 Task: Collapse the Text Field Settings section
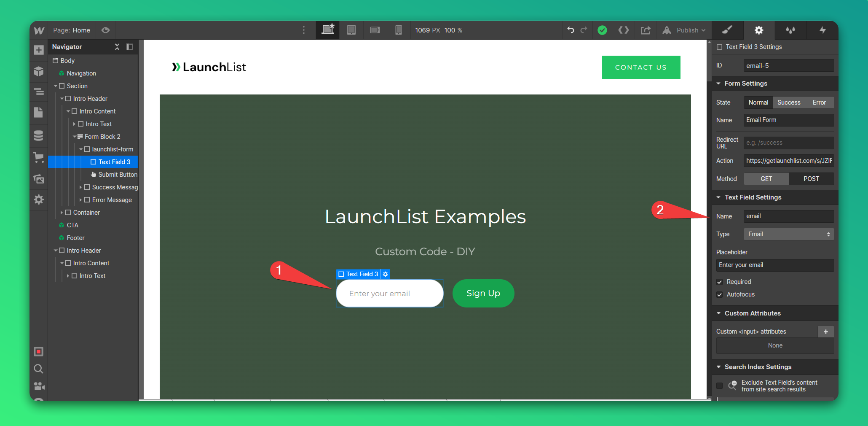click(x=719, y=197)
